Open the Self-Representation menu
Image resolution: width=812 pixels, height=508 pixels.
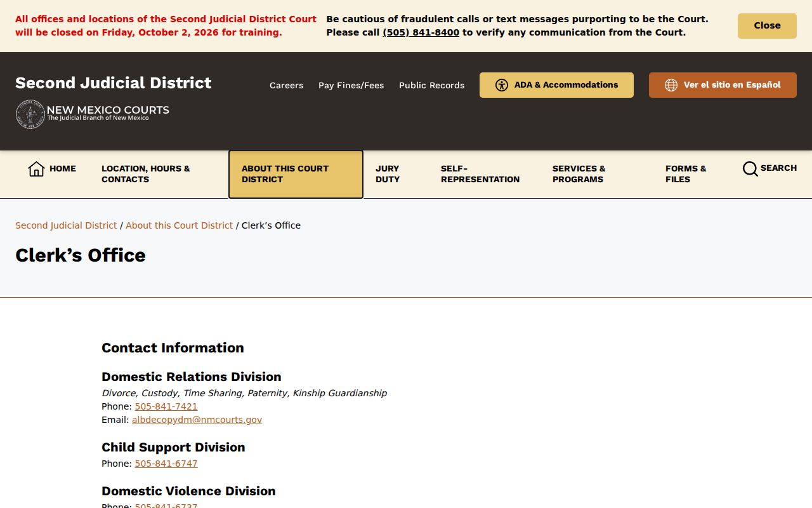coord(480,174)
